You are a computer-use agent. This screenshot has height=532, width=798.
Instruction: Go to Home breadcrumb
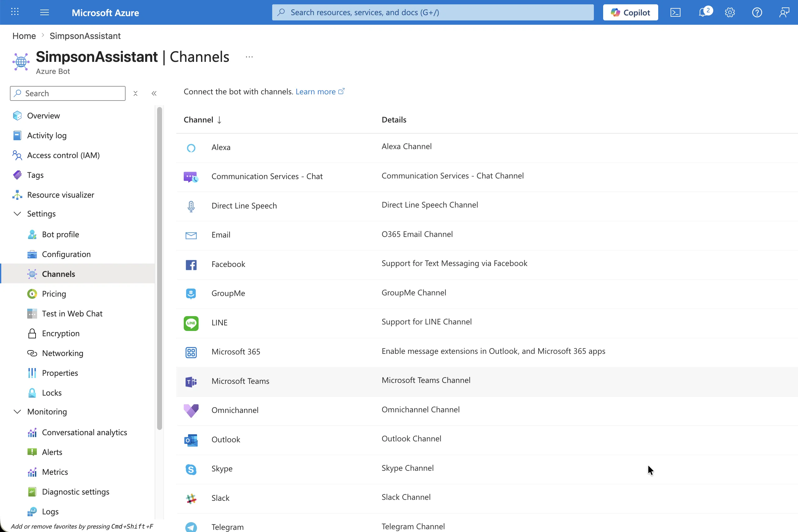(24, 36)
